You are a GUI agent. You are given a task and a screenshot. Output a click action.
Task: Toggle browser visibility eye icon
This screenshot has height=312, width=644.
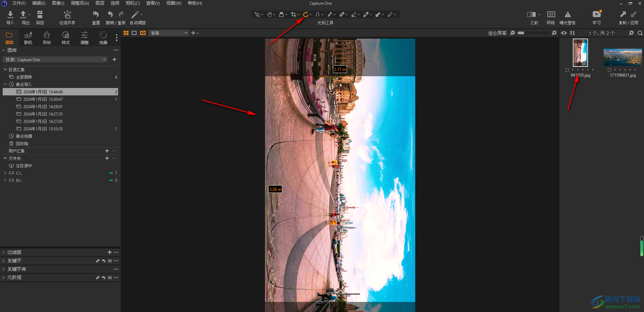[564, 33]
